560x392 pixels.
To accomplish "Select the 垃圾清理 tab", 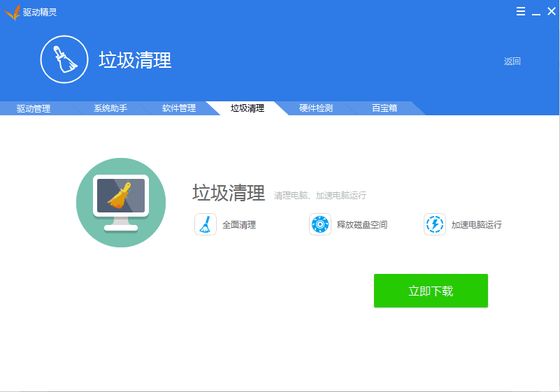I will pos(247,108).
